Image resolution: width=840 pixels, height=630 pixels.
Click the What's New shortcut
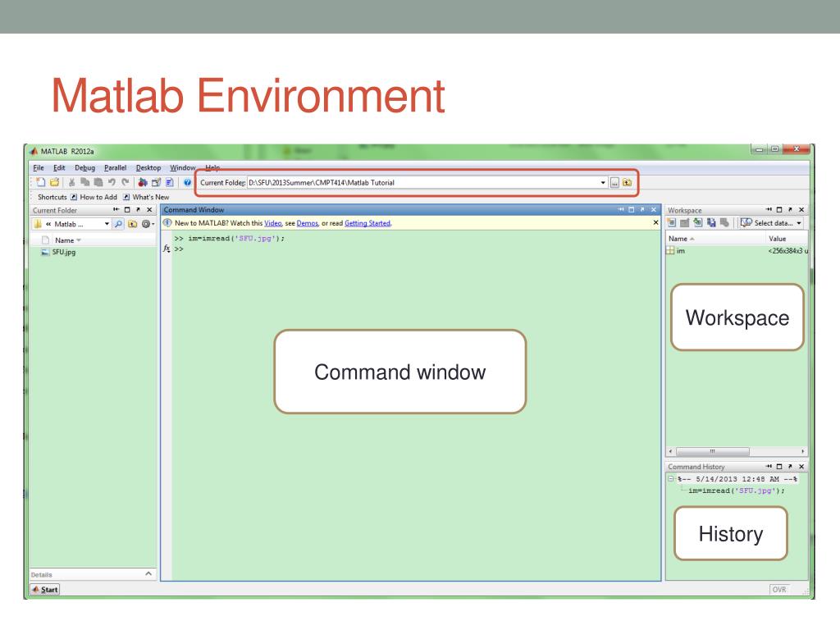pyautogui.click(x=146, y=197)
